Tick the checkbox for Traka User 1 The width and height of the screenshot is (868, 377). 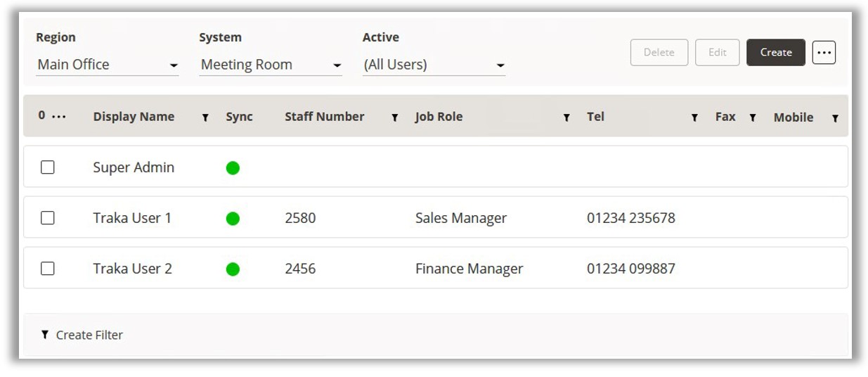(48, 218)
